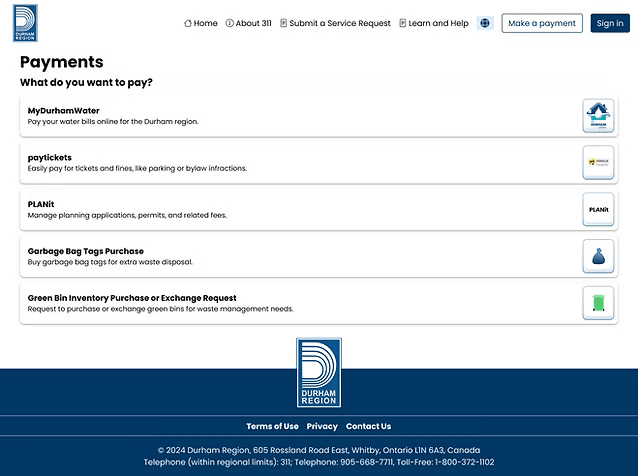Click the 2024 Durham Region copyright address line
The width and height of the screenshot is (638, 476).
[x=319, y=450]
